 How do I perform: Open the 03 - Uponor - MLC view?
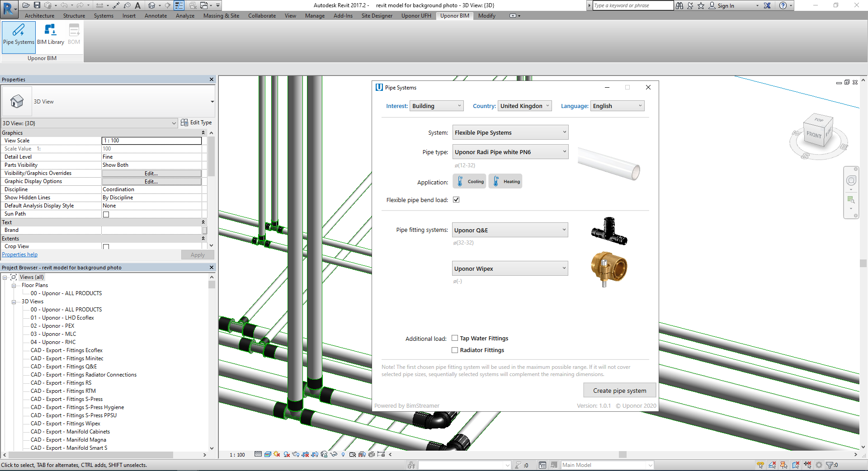coord(53,334)
